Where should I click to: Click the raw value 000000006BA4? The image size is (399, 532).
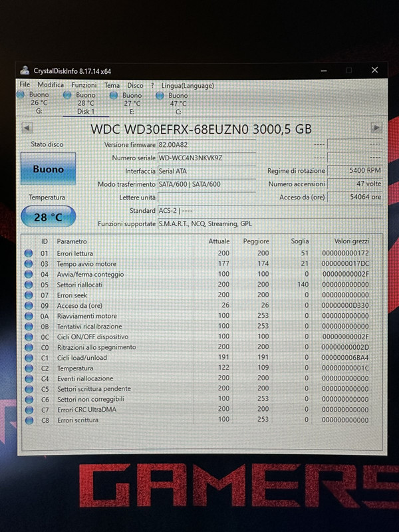click(x=345, y=357)
